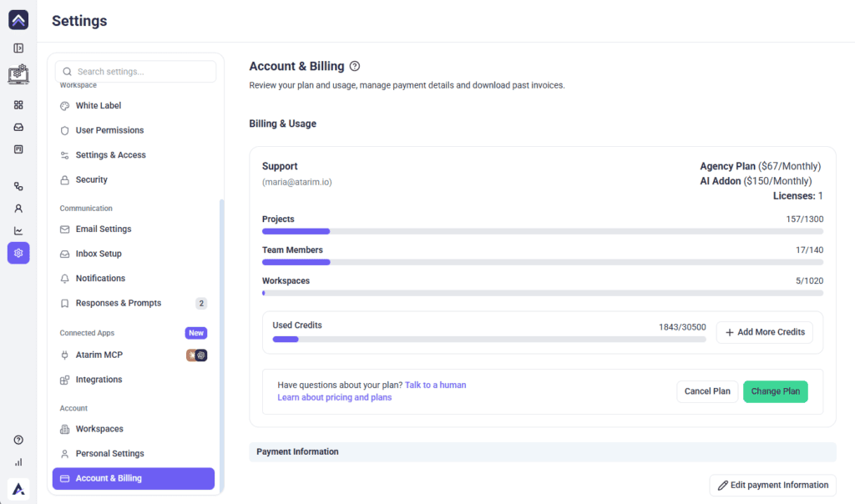Open the inbox tray icon in sidebar

click(x=18, y=127)
